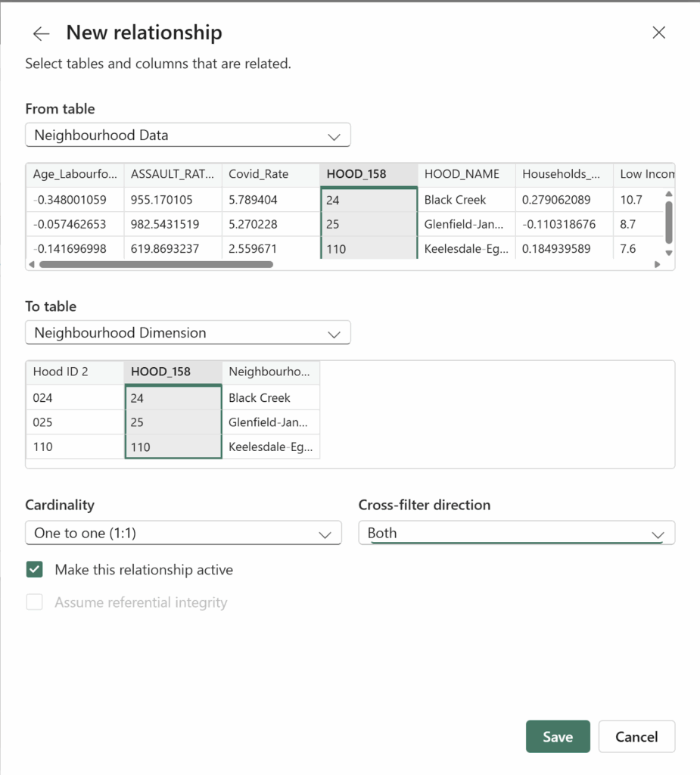Select Hood ID 2 column header
This screenshot has height=775, width=700.
(x=74, y=372)
